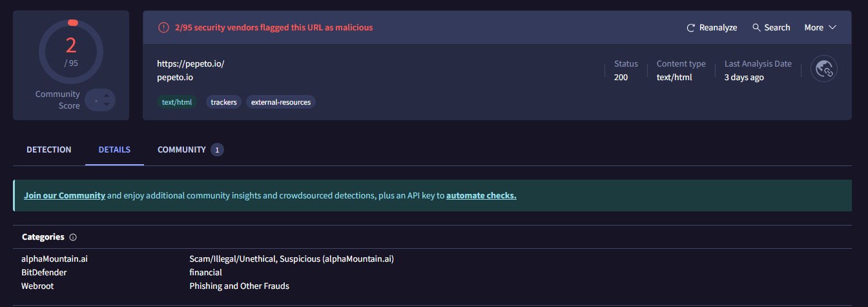Upvote the community score
The image size is (868, 307).
point(107,94)
